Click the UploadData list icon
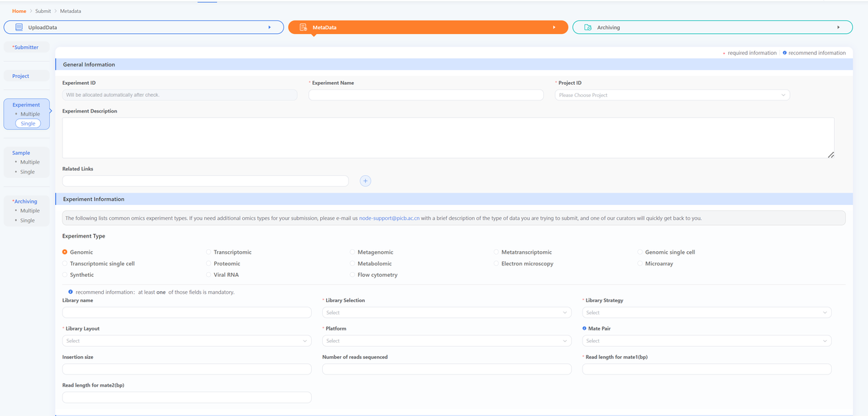Screen dimensions: 868x416 tap(19, 27)
